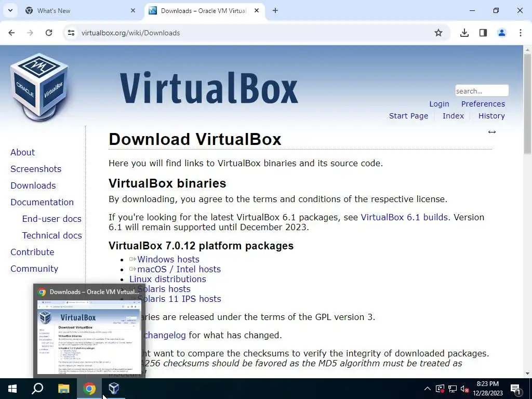Open File Explorer from the taskbar
This screenshot has height=399, width=532.
(x=63, y=389)
